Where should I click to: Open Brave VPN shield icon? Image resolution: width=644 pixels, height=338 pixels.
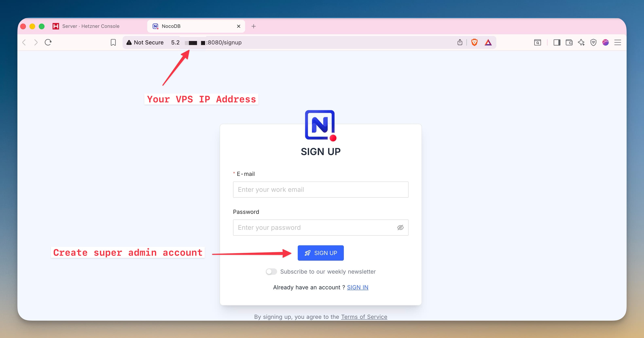593,42
